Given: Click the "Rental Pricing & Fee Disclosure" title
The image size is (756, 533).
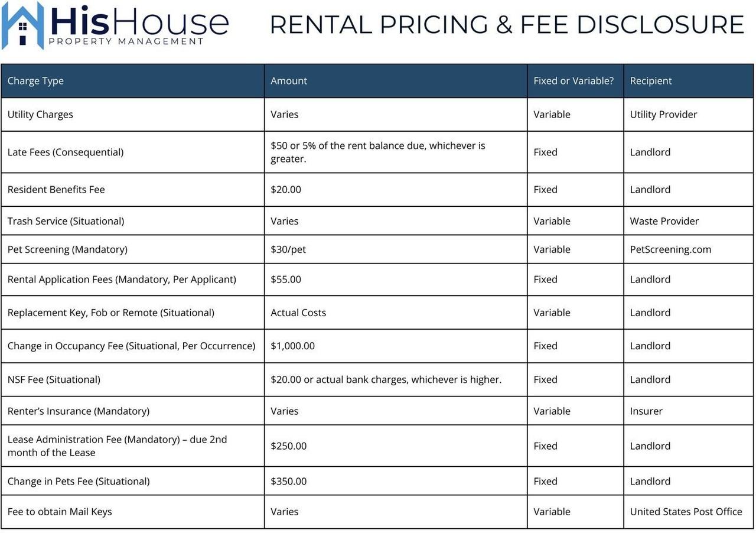Looking at the screenshot, I should pos(506,25).
